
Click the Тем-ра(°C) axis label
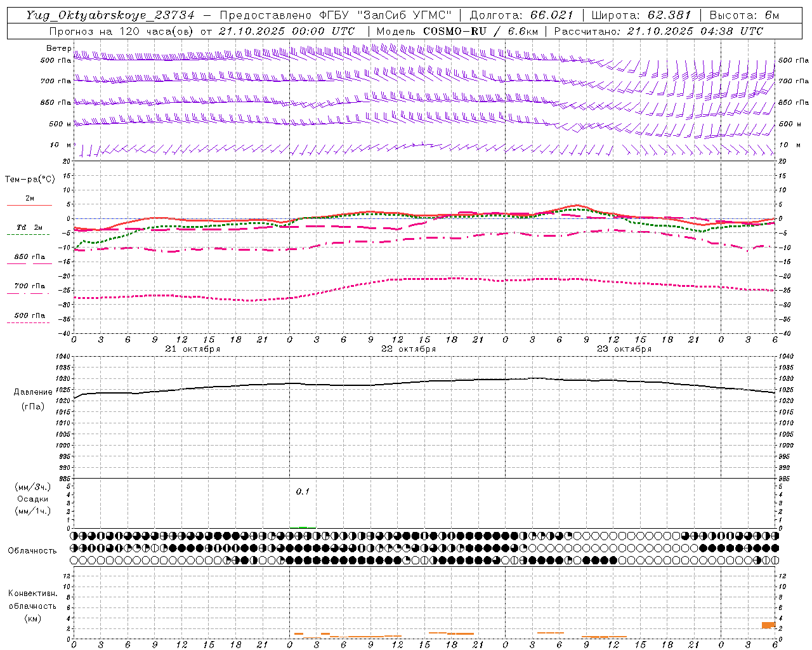30,180
